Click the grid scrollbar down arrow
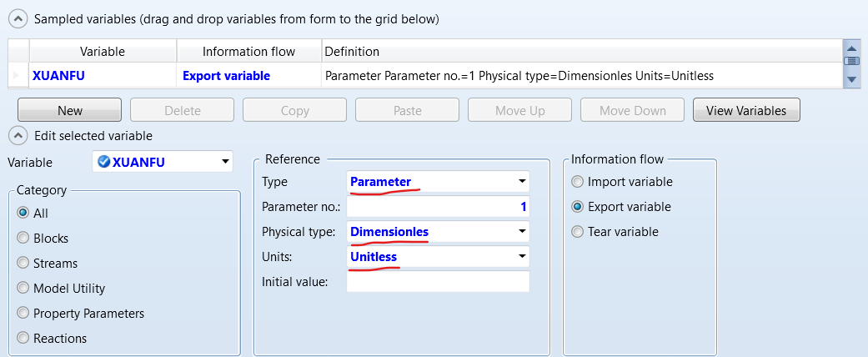Screen dimensions: 868x357 pos(851,79)
